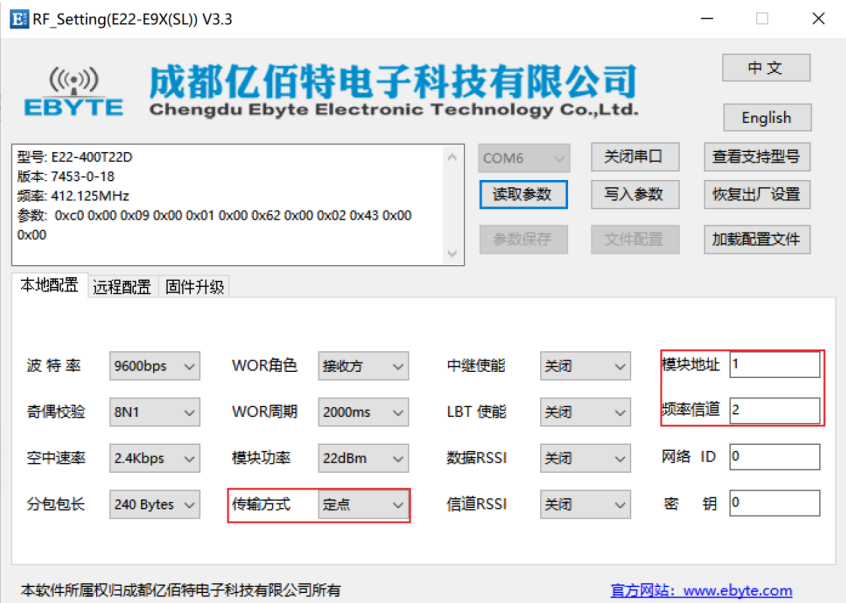Screen dimensions: 846x603
Task: Open the 固件升级 tab
Action: (x=195, y=287)
